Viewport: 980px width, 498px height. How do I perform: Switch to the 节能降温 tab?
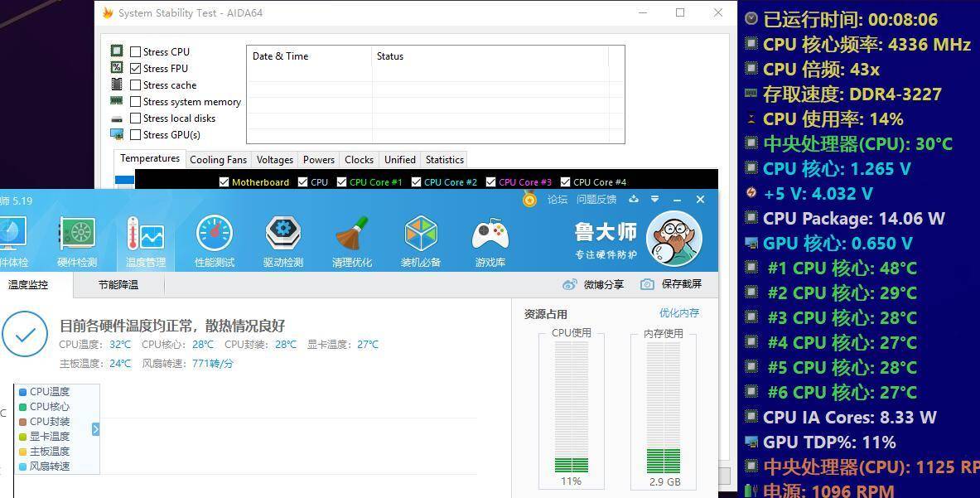pyautogui.click(x=118, y=284)
